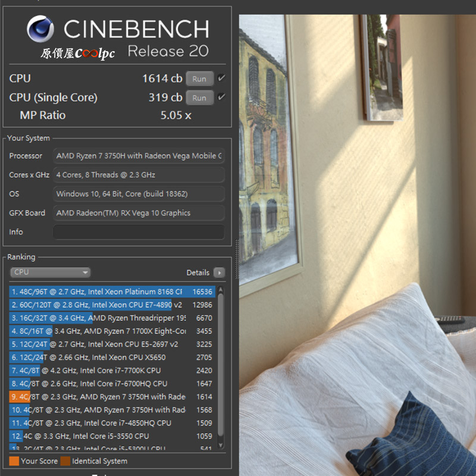Click the Cinebench sphere logo icon
The width and height of the screenshot is (476, 476).
pos(40,29)
